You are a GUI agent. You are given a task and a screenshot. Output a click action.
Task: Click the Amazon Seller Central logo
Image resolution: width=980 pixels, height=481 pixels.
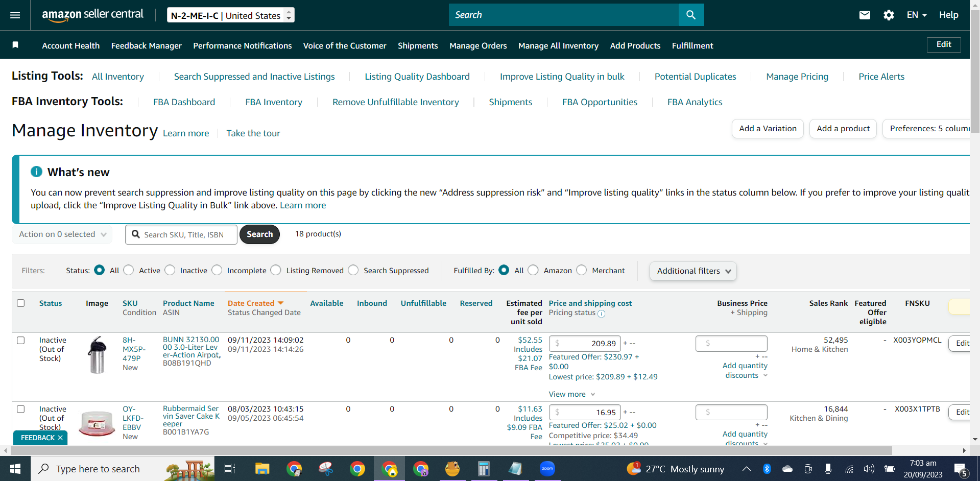point(92,15)
